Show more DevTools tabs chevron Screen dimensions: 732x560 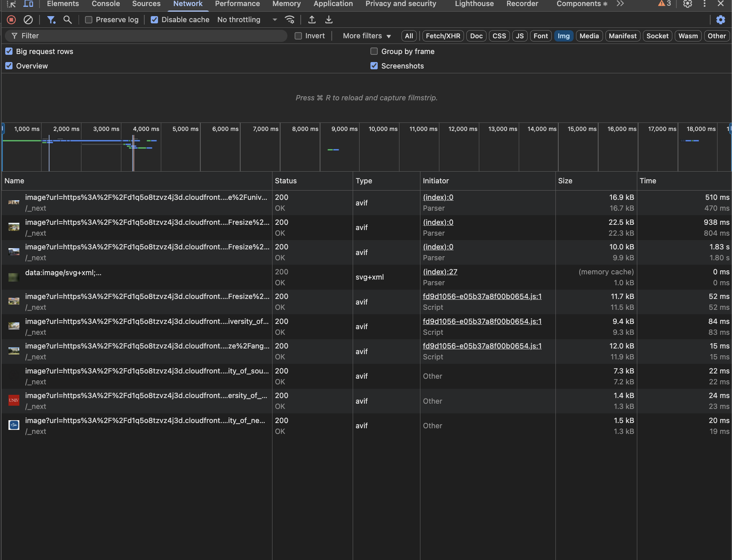620,4
